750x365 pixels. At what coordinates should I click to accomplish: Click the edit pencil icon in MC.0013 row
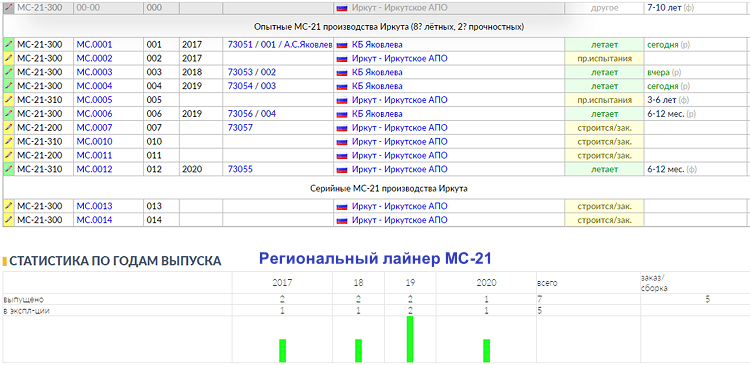click(8, 206)
